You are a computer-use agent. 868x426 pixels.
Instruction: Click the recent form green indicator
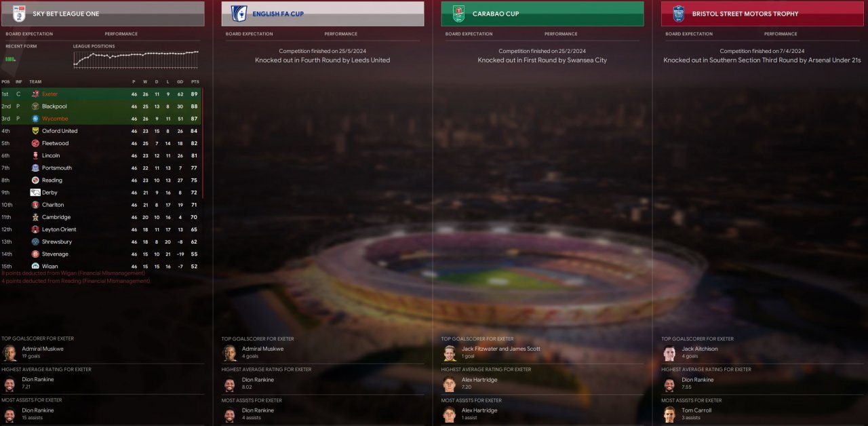[x=10, y=59]
